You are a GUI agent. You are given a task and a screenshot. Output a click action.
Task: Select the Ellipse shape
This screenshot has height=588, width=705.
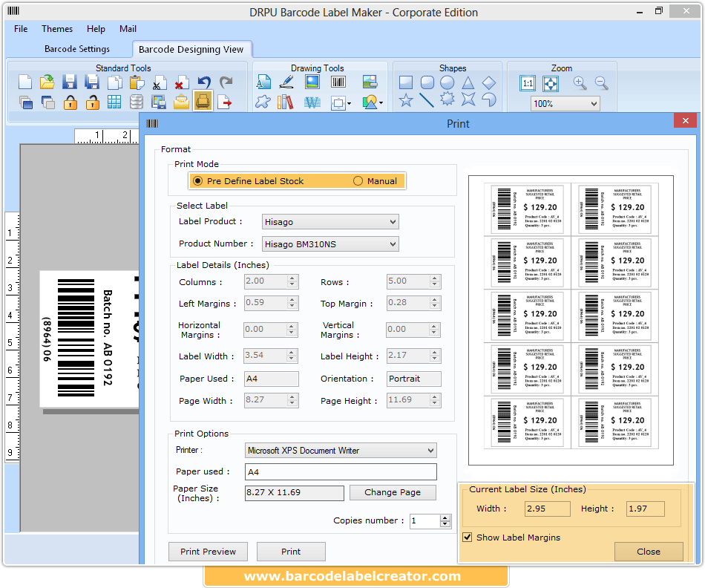click(447, 82)
